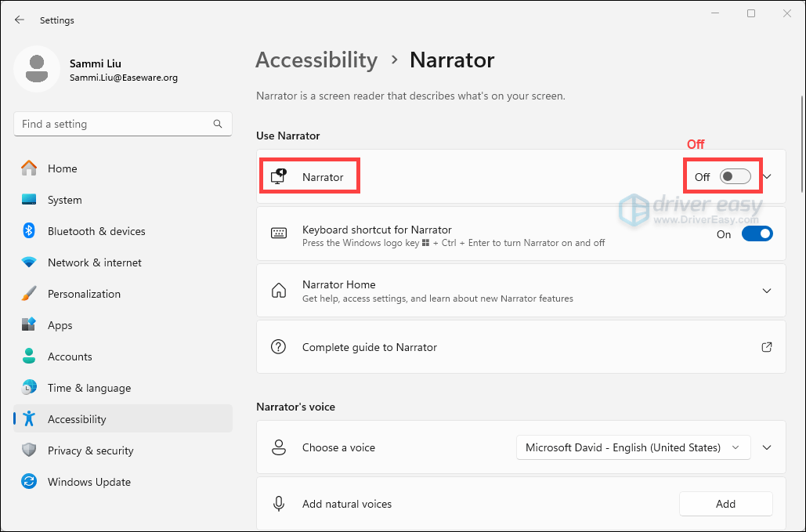Expand the Narrator row chevron

767,177
